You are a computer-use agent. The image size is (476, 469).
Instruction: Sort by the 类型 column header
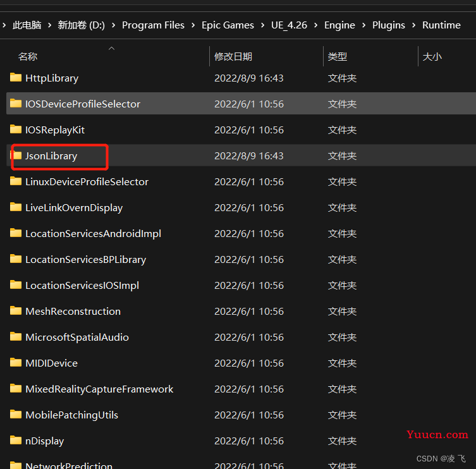pos(338,56)
